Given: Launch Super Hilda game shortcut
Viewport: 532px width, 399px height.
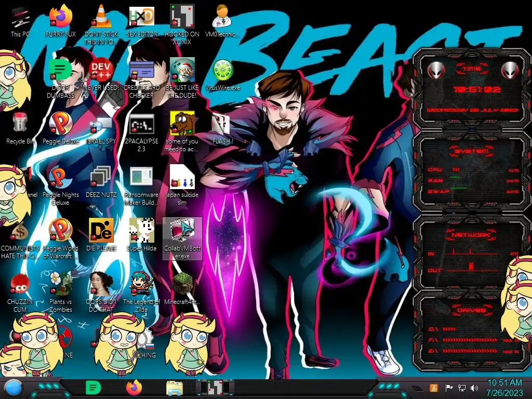Looking at the screenshot, I should 142,235.
